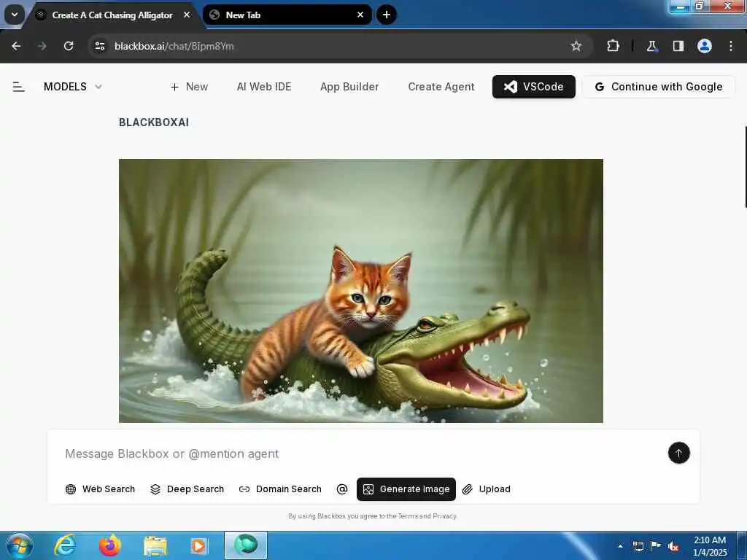Viewport: 747px width, 560px height.
Task: Send message with arrow button
Action: click(x=678, y=453)
